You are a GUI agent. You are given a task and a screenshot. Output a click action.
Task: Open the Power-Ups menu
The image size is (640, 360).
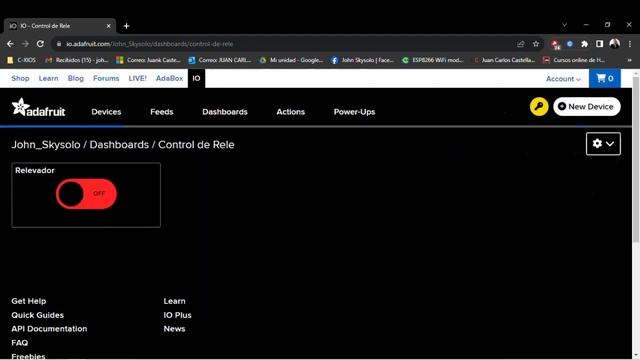(x=354, y=112)
